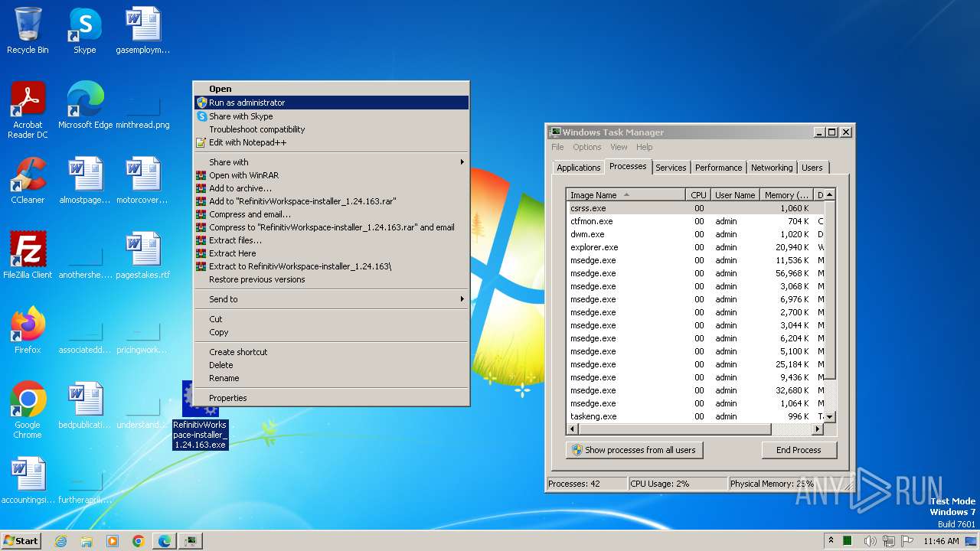Sort processes by CPU column
Image resolution: width=980 pixels, height=551 pixels.
(x=698, y=195)
